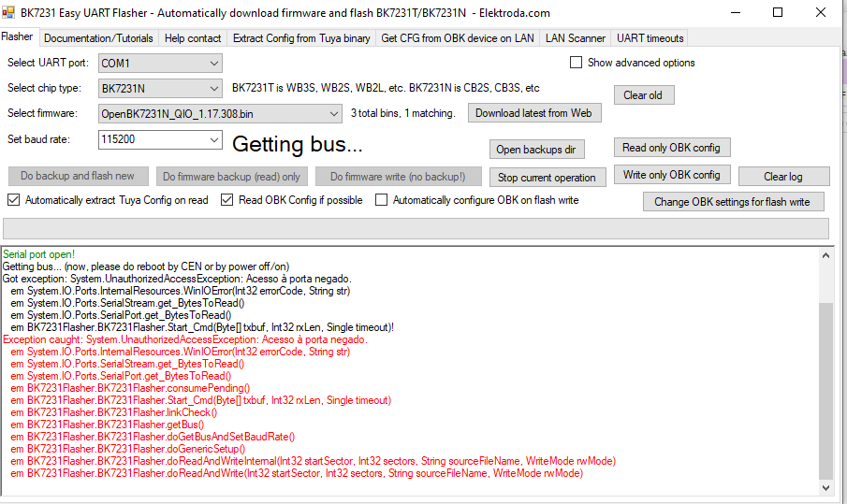Click the BK7231T is WB3S chip hint text
Viewport: 847px width, 504px height.
[x=386, y=88]
